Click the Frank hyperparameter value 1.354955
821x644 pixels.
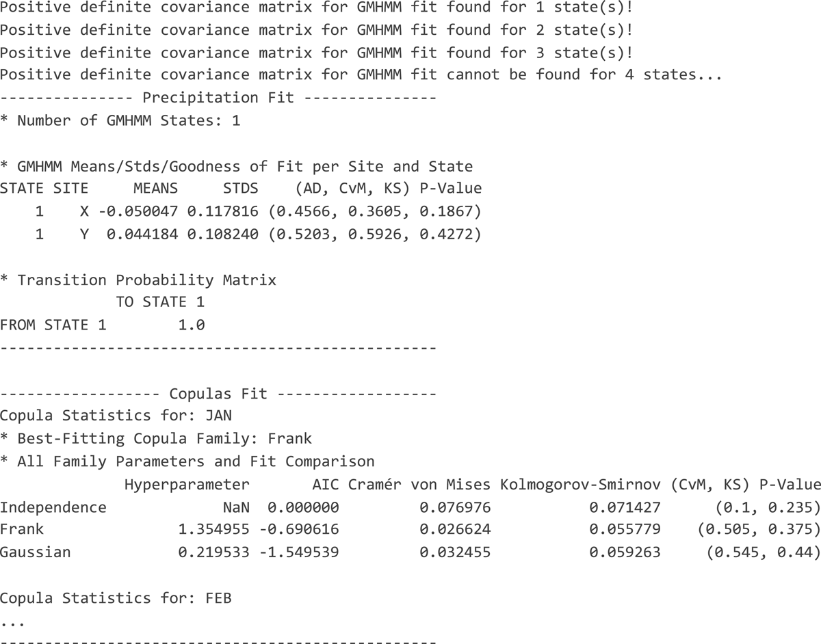(x=214, y=530)
